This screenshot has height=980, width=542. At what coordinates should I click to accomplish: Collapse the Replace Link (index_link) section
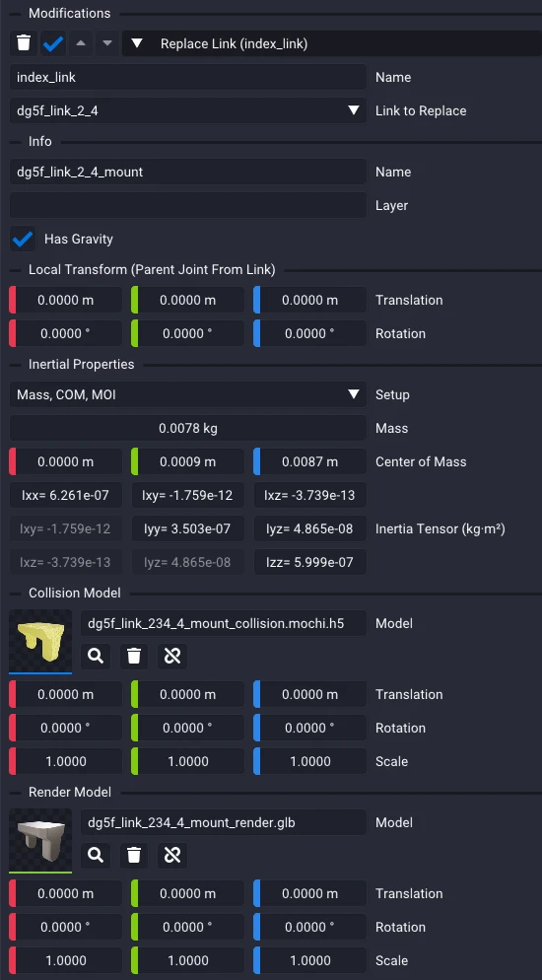point(137,43)
